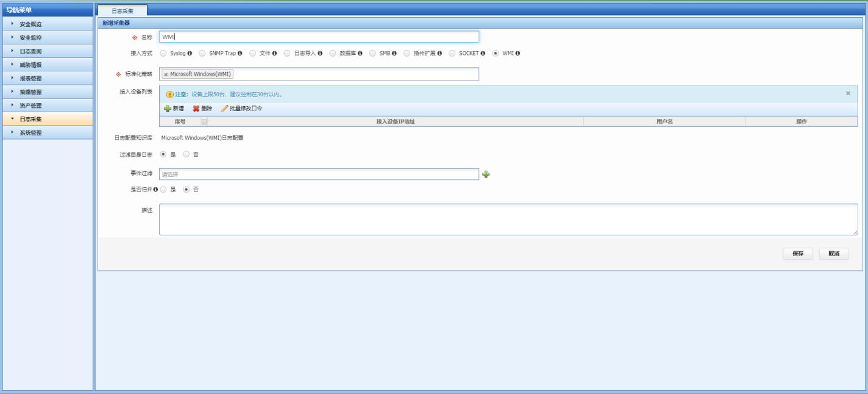Click info icon next to SNMP Trap
Image resolution: width=868 pixels, height=394 pixels.
tap(240, 54)
